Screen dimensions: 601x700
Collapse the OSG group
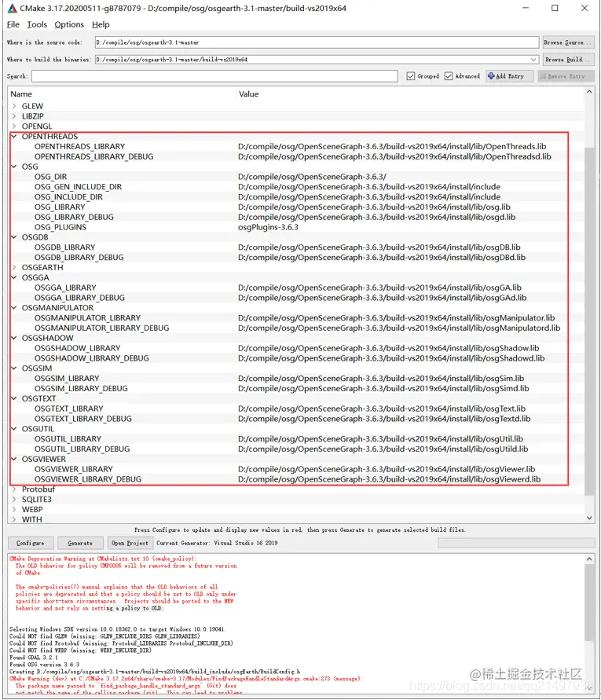click(14, 167)
